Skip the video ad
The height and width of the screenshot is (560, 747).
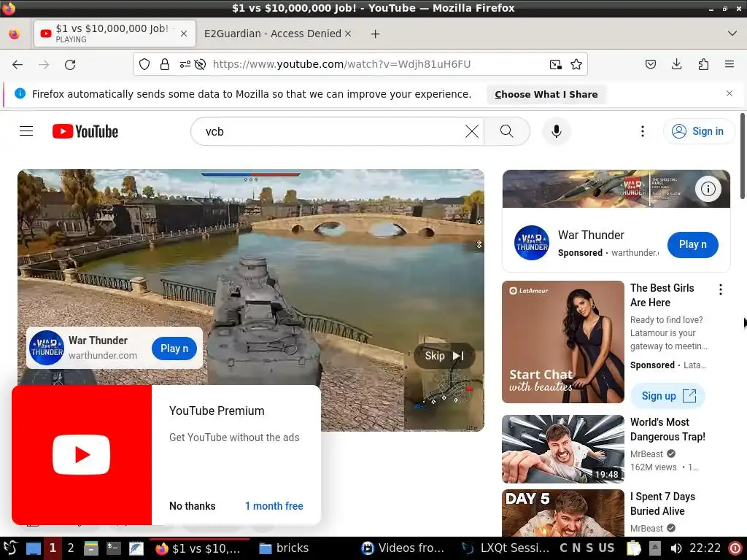tap(444, 356)
